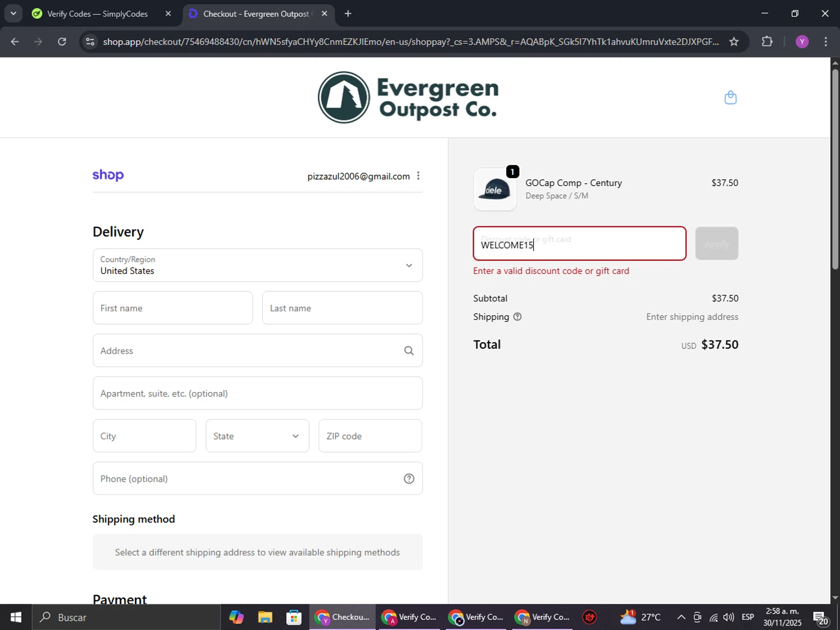840x630 pixels.
Task: Open the Chrome Verify Codes window with N badge
Action: tap(543, 617)
